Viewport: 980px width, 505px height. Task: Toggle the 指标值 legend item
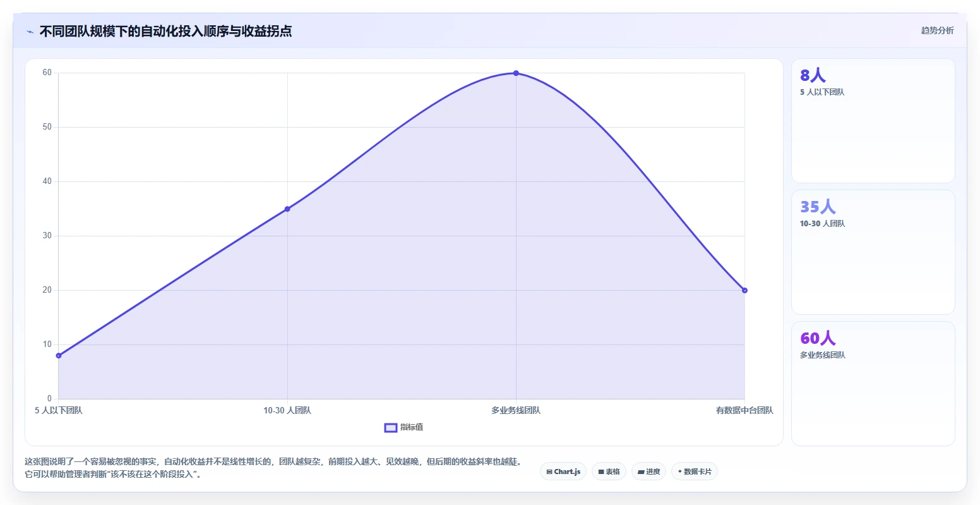pos(403,427)
